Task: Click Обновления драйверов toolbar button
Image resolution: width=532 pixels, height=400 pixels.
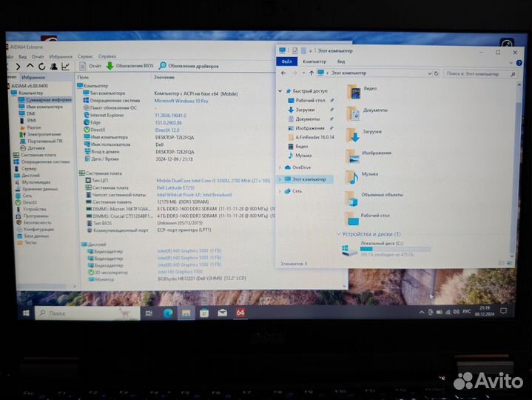Action: tap(189, 66)
